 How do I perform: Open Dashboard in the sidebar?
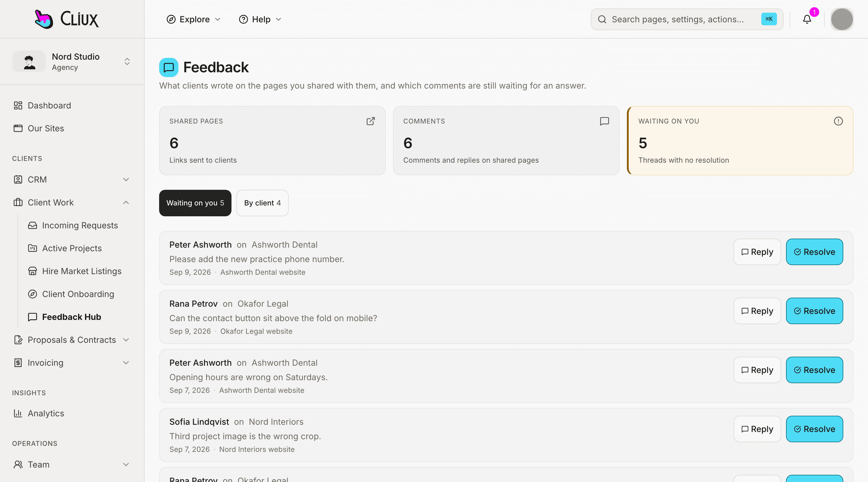tap(72, 105)
